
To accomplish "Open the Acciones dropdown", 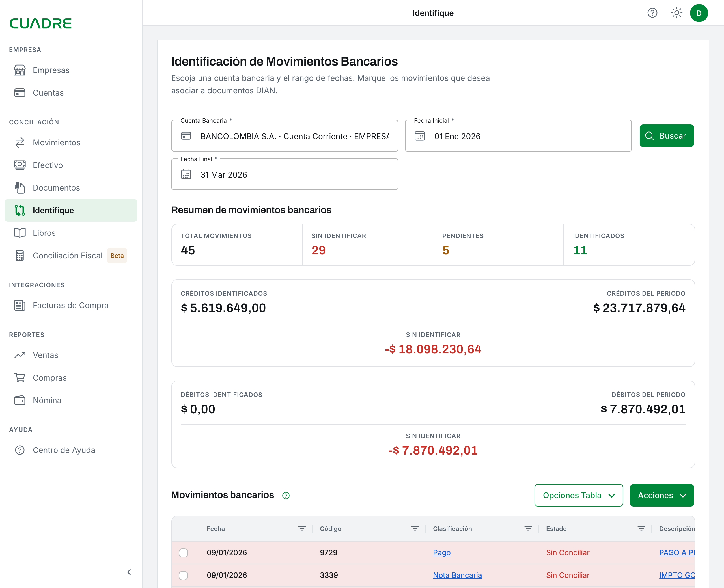I will [662, 495].
